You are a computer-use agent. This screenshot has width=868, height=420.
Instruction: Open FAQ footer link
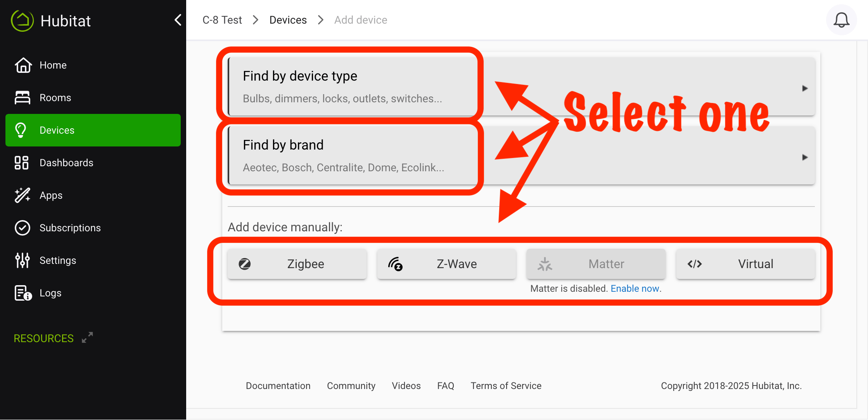click(446, 386)
